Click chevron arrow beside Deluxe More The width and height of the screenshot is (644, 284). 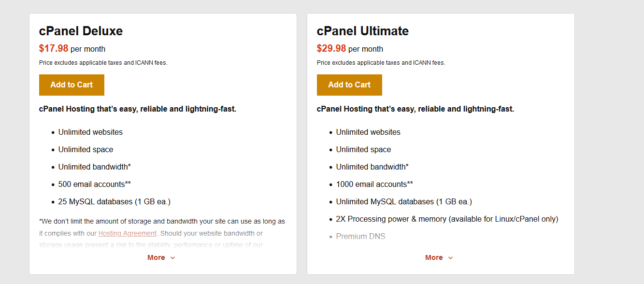tap(172, 258)
